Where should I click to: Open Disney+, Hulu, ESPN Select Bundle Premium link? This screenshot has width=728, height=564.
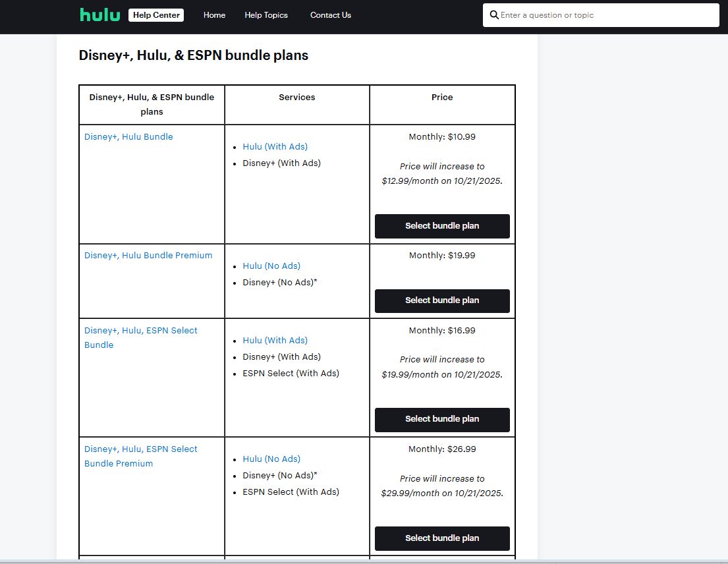pos(141,457)
